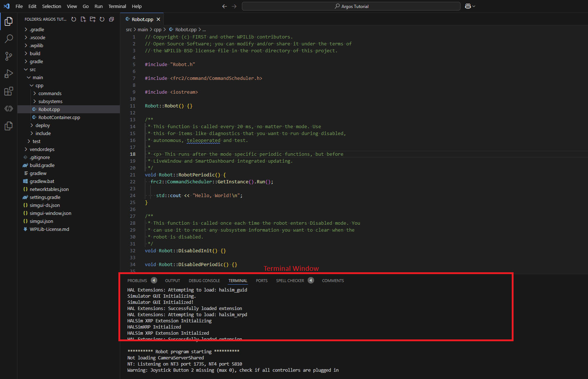
Task: Switch to the Problems panel tab
Action: [x=137, y=281]
